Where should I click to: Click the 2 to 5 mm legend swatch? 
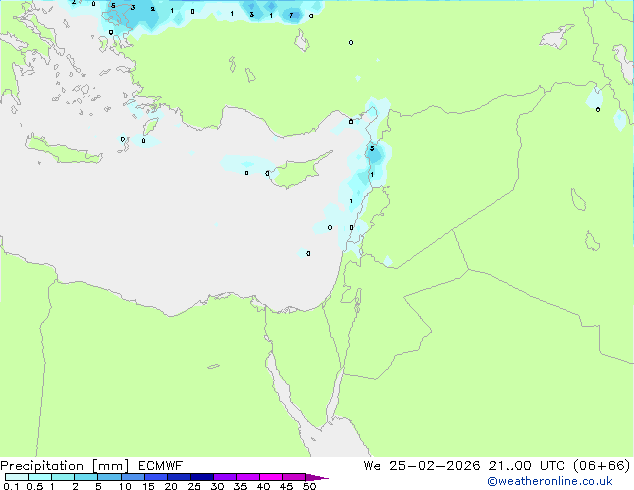86,477
